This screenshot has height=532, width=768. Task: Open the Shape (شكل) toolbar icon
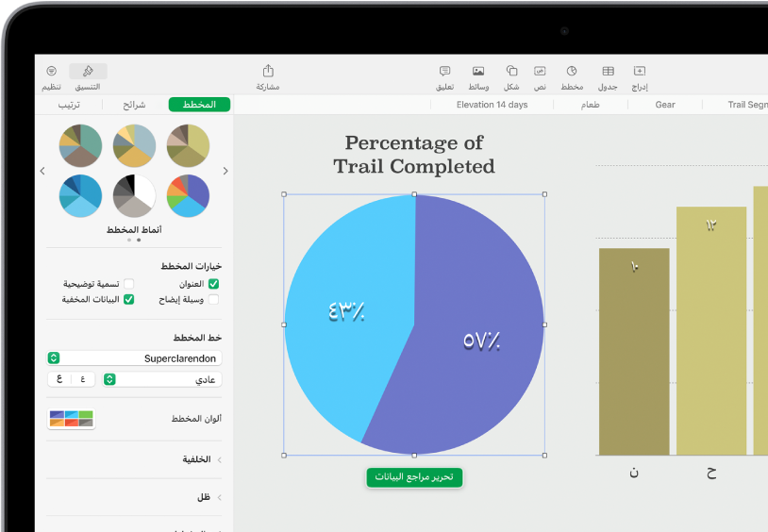[511, 76]
